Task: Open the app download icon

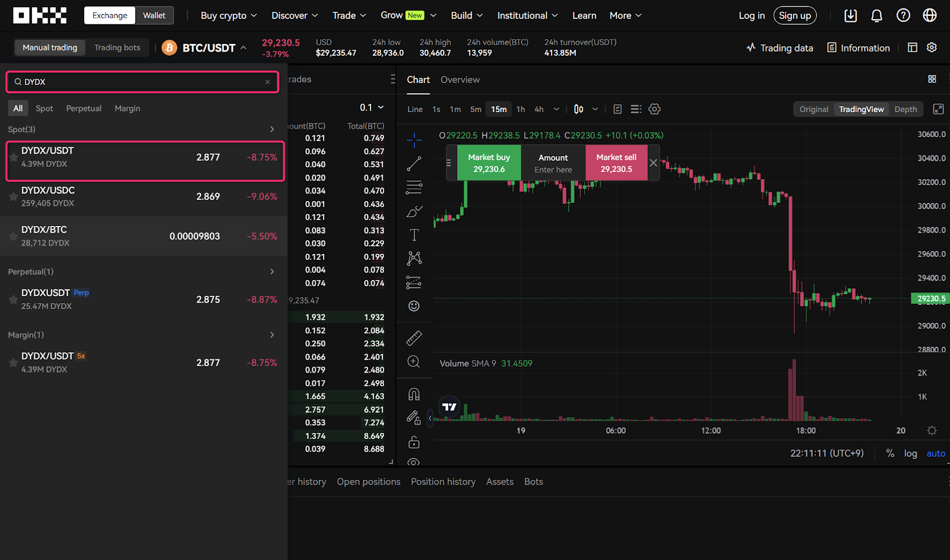Action: pos(850,15)
